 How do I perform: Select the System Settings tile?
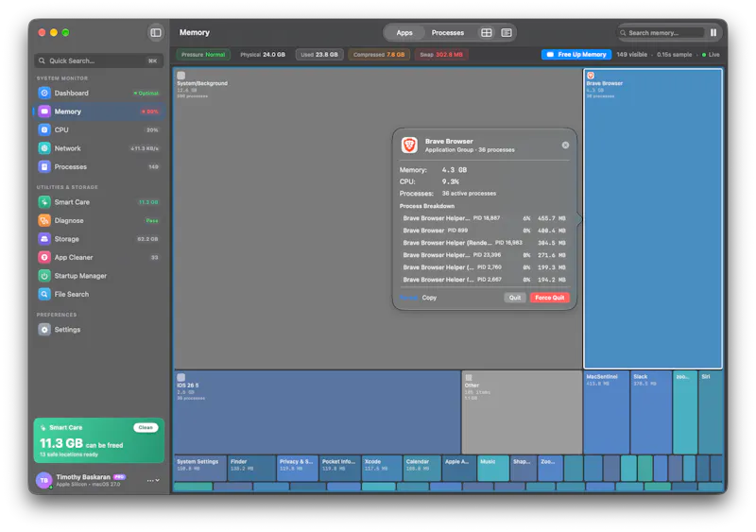(x=200, y=468)
